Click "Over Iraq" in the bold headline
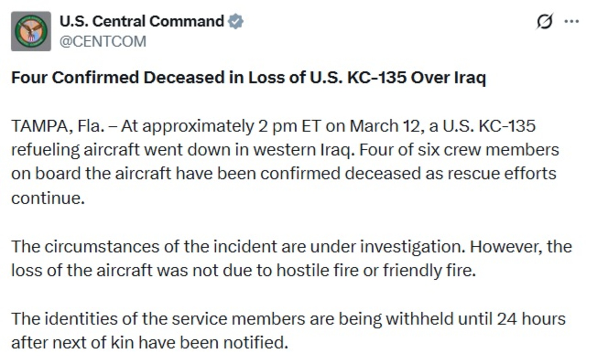 (448, 78)
